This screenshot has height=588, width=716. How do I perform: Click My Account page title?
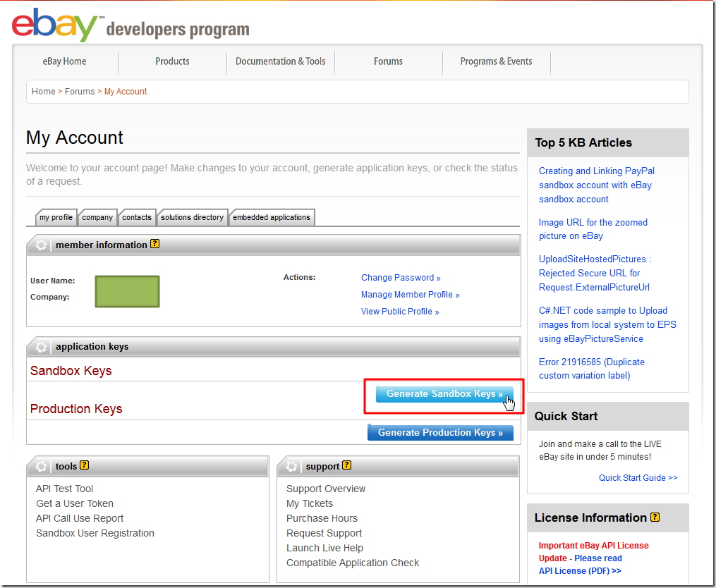click(75, 137)
